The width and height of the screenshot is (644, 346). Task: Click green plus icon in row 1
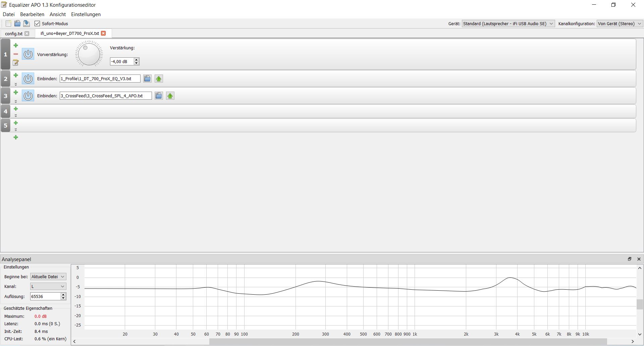[16, 45]
